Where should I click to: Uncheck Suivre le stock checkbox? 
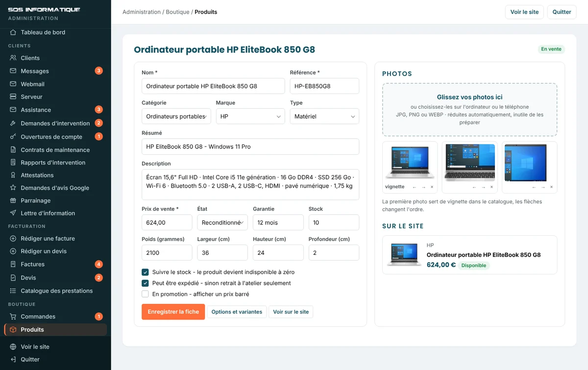point(145,272)
